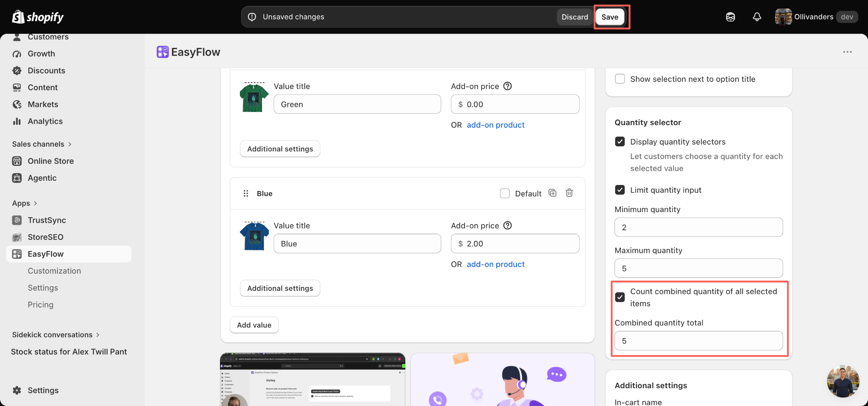Enable Show selection next to option title

pos(620,79)
